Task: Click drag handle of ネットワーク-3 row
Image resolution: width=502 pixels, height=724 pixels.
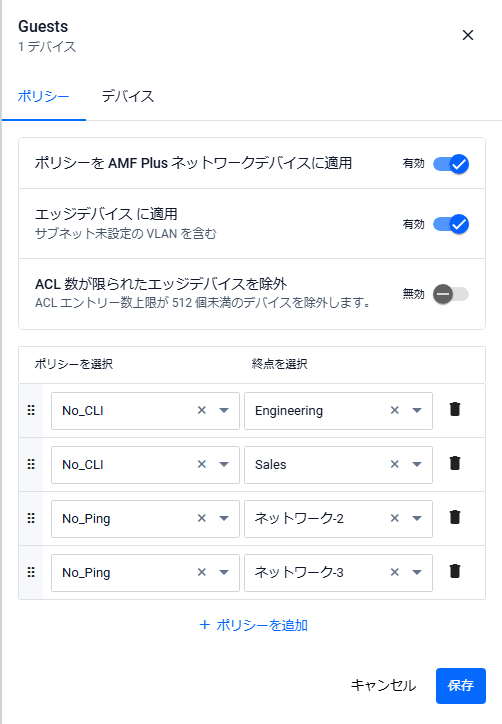Action: click(31, 572)
